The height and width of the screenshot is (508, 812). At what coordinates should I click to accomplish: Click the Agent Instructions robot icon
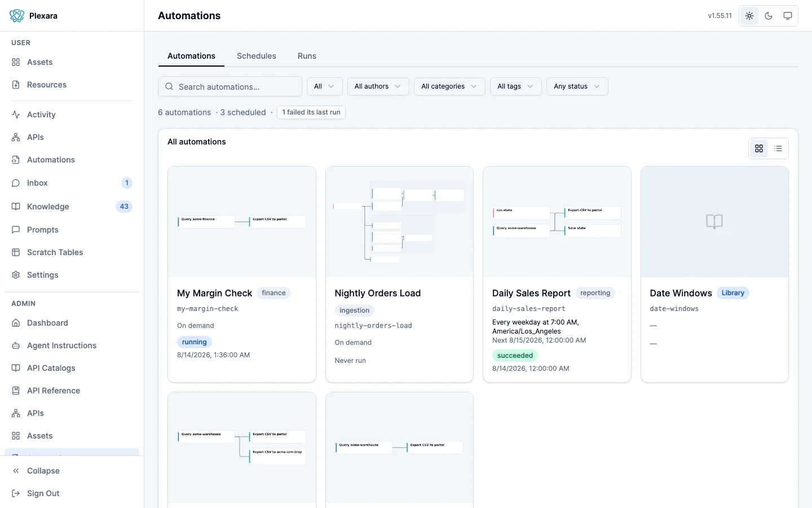click(16, 345)
